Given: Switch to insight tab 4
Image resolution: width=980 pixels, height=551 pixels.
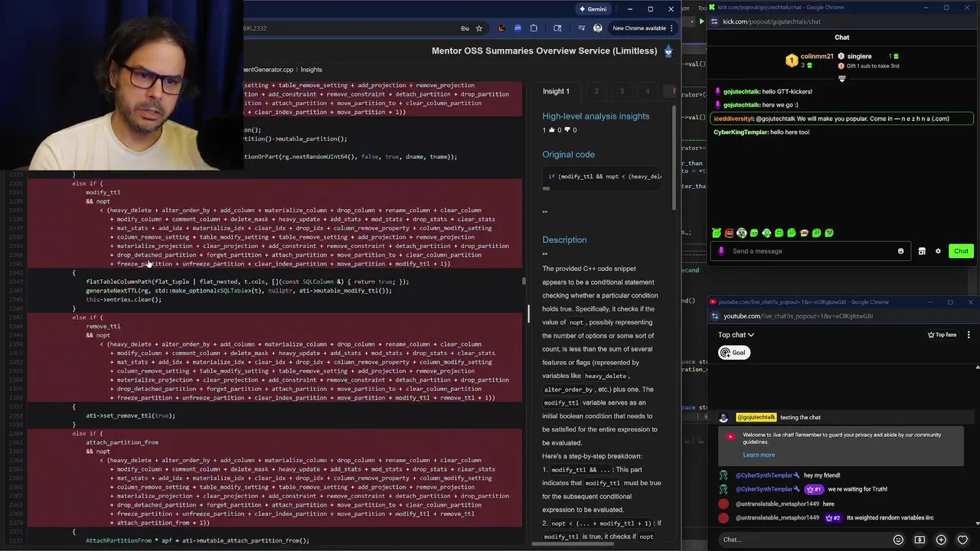Looking at the screenshot, I should [647, 91].
